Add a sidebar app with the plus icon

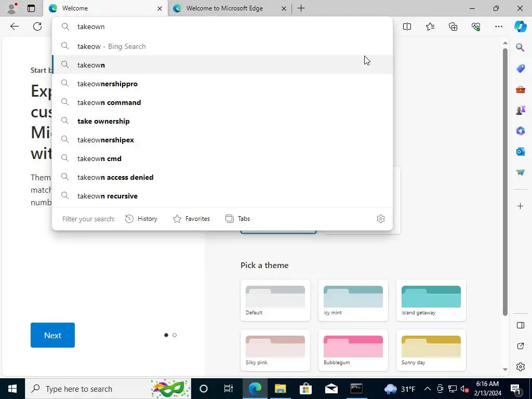[x=520, y=206]
